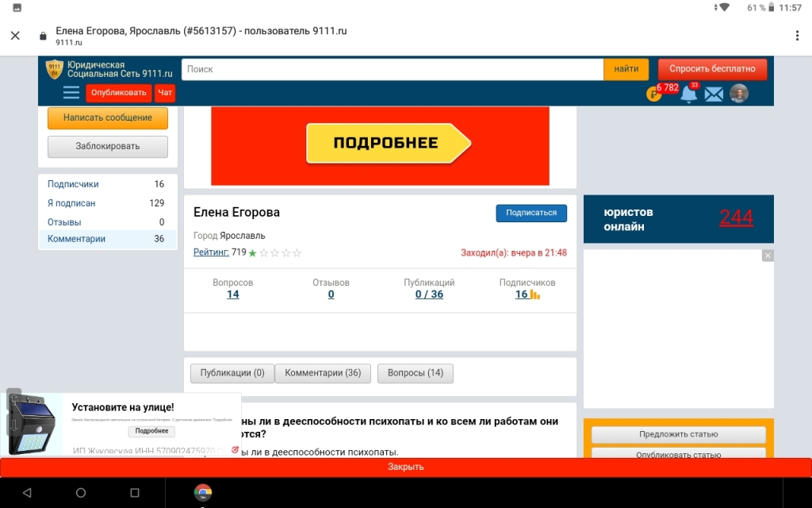Viewport: 812px width, 508px height.
Task: Open Подписчики in the sidebar list
Action: click(73, 184)
